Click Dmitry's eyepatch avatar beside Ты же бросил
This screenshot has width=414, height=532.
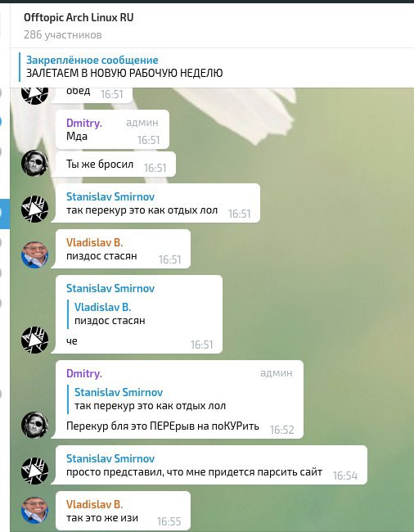click(34, 163)
